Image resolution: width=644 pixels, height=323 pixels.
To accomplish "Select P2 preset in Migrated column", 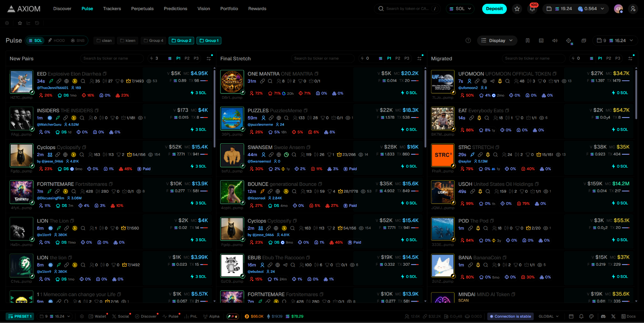I will click(x=609, y=58).
